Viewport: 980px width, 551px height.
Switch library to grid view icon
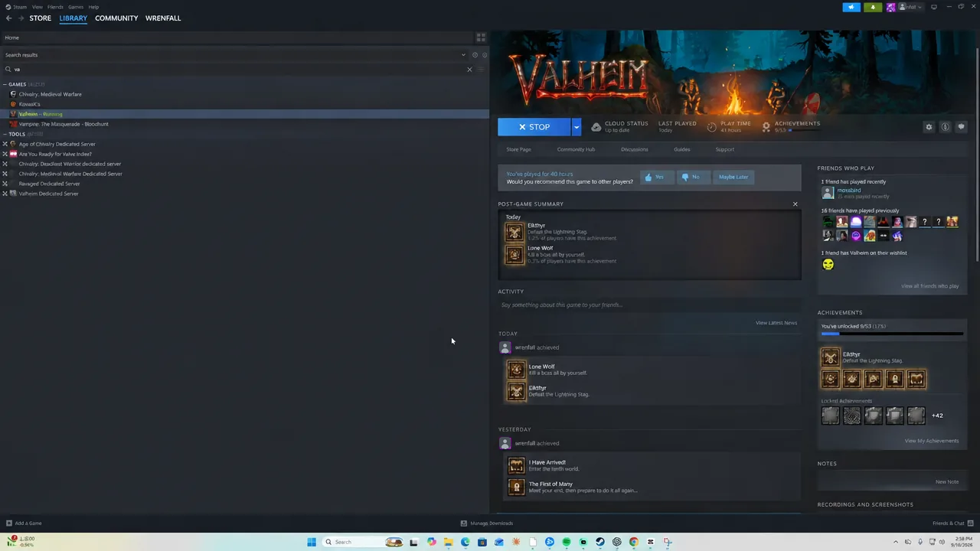481,37
